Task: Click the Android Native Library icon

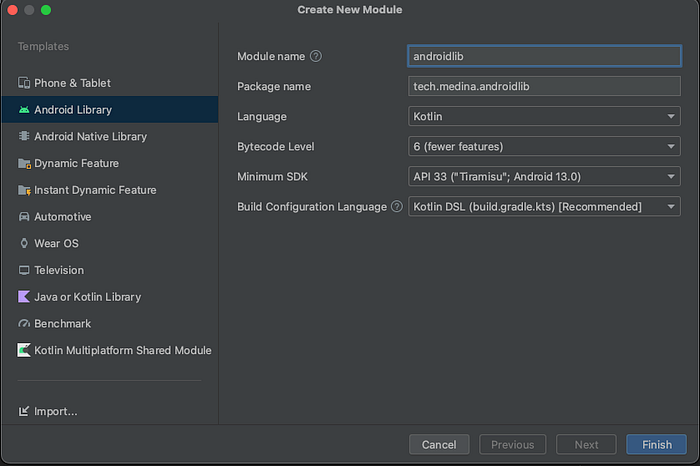Action: (24, 136)
